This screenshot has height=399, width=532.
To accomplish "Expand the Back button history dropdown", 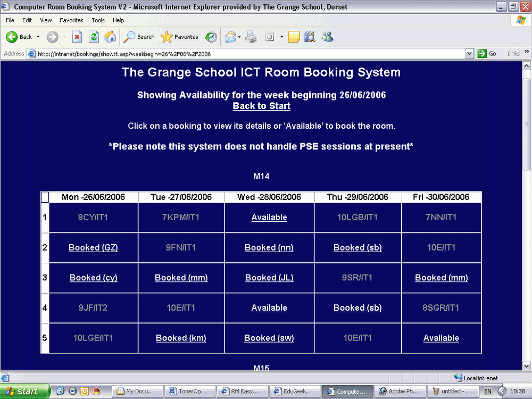I will [x=38, y=37].
